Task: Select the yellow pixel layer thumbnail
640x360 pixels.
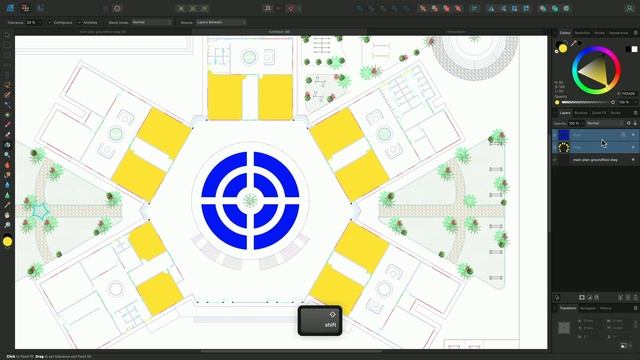Action: pyautogui.click(x=564, y=147)
